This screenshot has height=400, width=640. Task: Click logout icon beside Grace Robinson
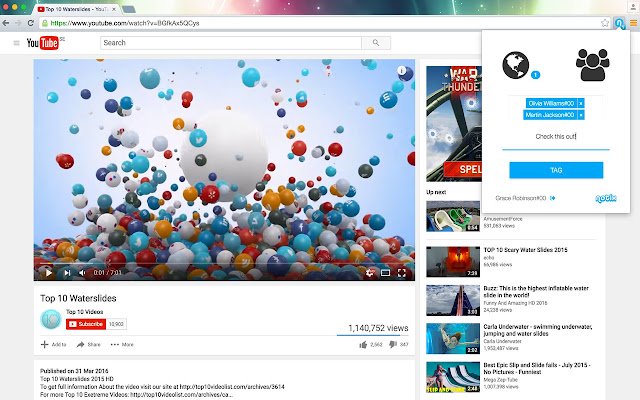[x=553, y=198]
